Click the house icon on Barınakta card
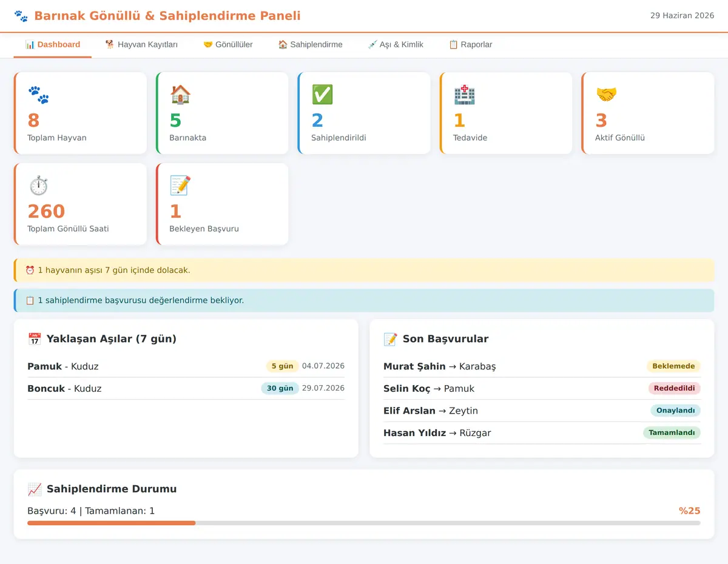Viewport: 728px width, 564px height. [180, 95]
